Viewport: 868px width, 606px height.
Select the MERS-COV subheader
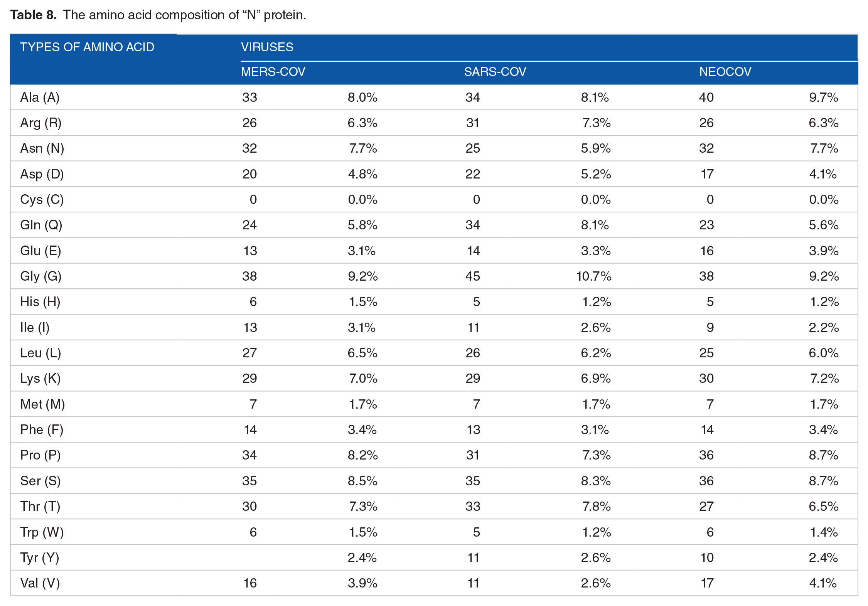click(273, 72)
